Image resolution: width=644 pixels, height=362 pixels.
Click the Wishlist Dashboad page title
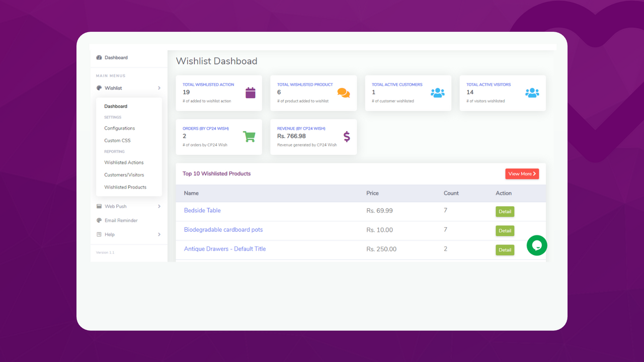click(216, 61)
